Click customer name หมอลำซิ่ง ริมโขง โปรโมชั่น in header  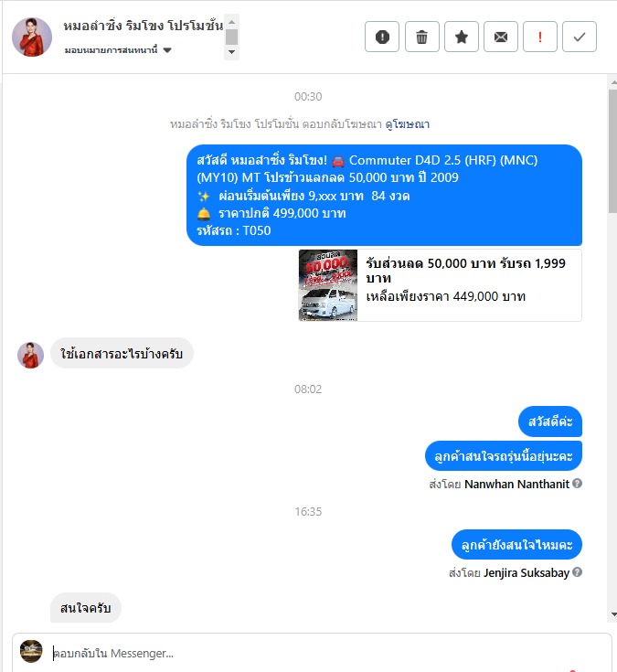[x=144, y=26]
